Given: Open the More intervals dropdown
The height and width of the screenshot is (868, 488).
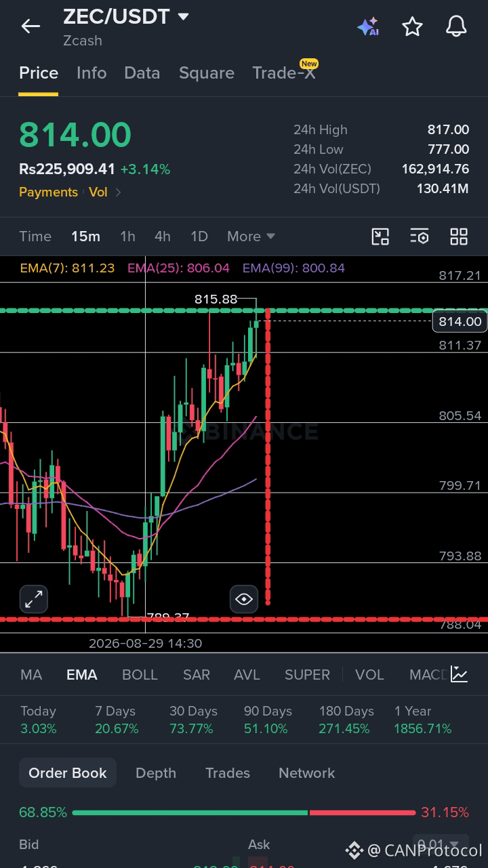Looking at the screenshot, I should pyautogui.click(x=251, y=236).
